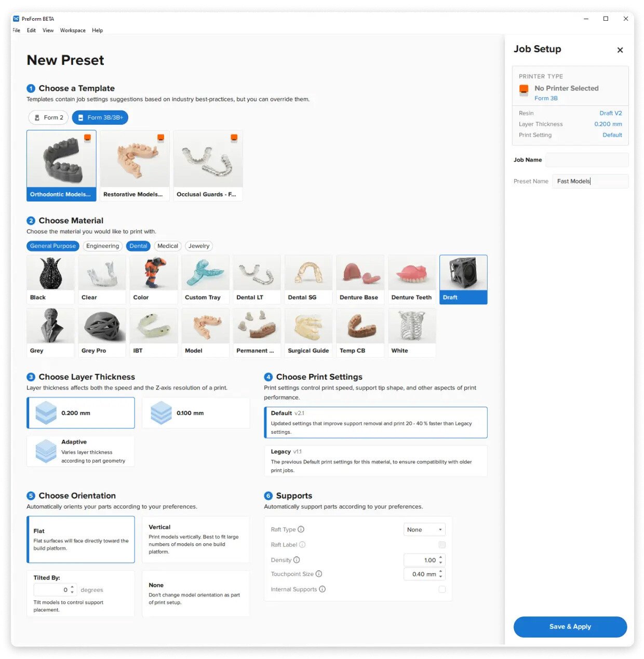Choose the Denture Base material
The width and height of the screenshot is (644, 659).
click(x=360, y=279)
